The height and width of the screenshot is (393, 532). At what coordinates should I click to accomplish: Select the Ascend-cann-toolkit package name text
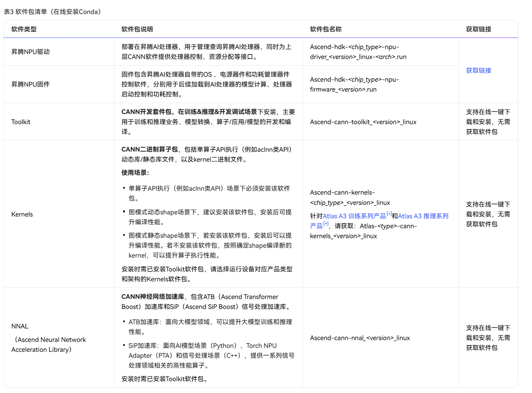363,122
